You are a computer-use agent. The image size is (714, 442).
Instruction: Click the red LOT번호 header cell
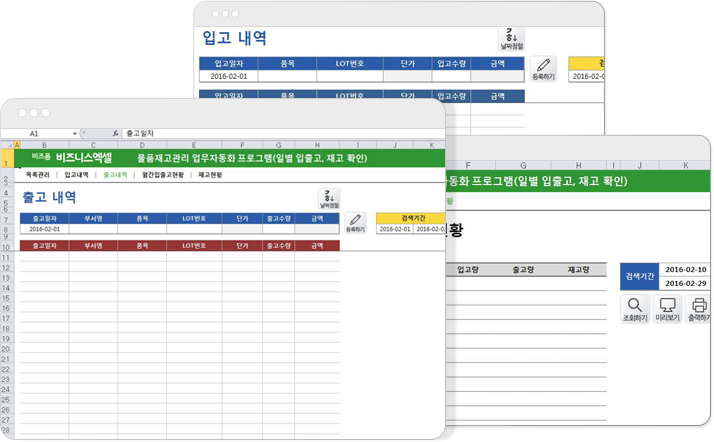(194, 246)
